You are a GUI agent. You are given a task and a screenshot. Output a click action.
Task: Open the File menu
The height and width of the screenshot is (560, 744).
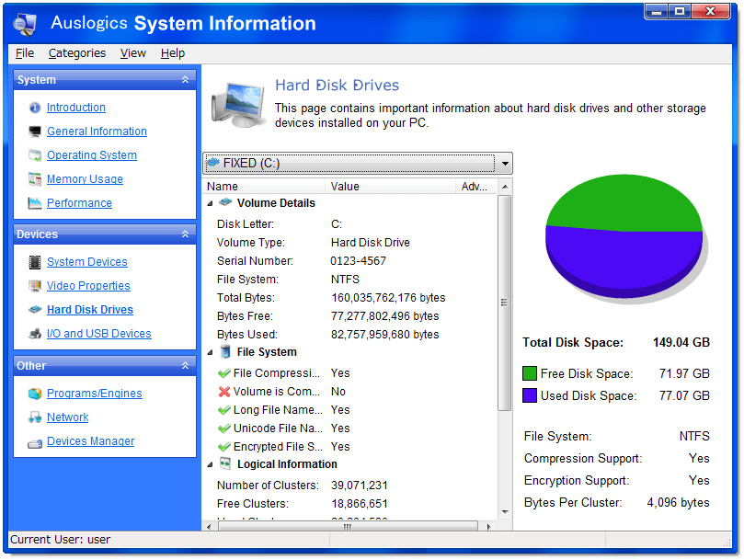[x=25, y=53]
